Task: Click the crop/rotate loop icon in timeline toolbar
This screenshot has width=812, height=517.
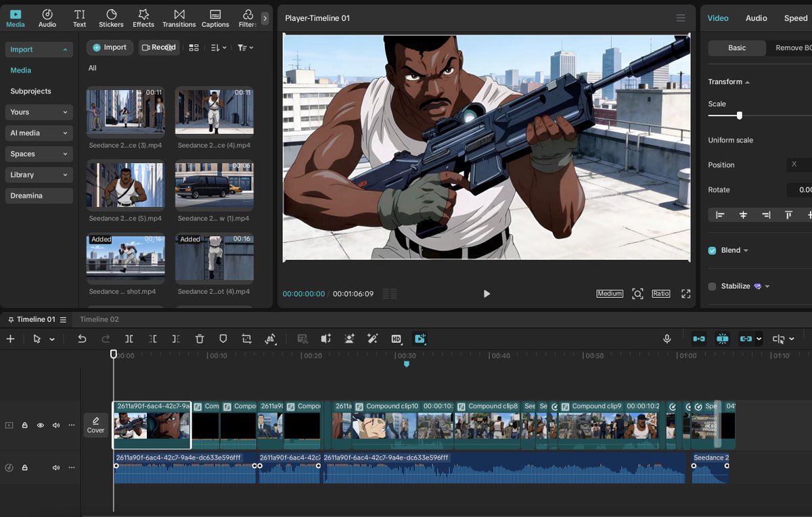Action: click(x=246, y=339)
